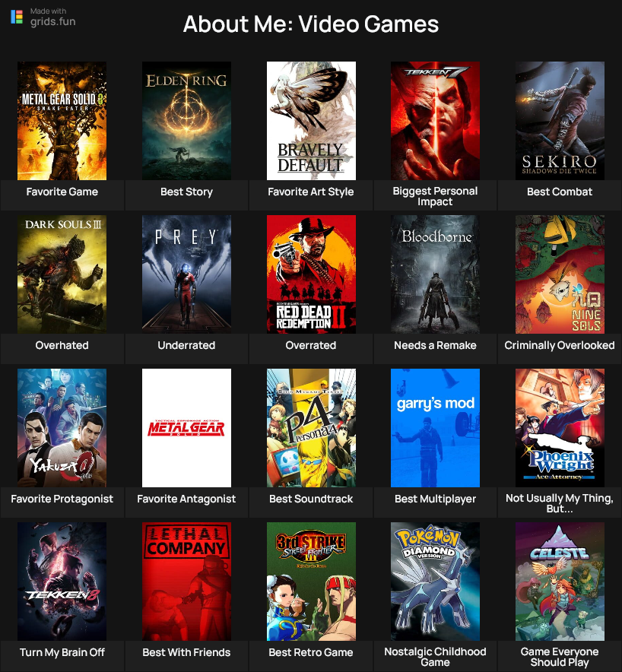Select the Pokémon Diamond Version cover

pyautogui.click(x=435, y=581)
